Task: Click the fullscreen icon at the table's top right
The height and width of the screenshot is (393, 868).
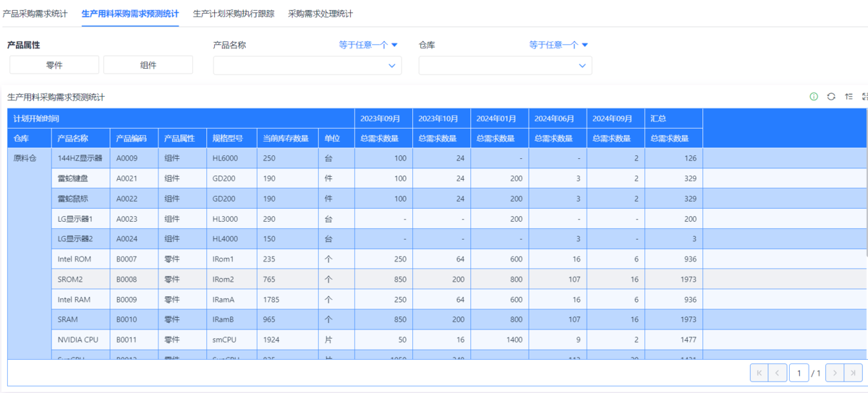Action: (x=864, y=97)
